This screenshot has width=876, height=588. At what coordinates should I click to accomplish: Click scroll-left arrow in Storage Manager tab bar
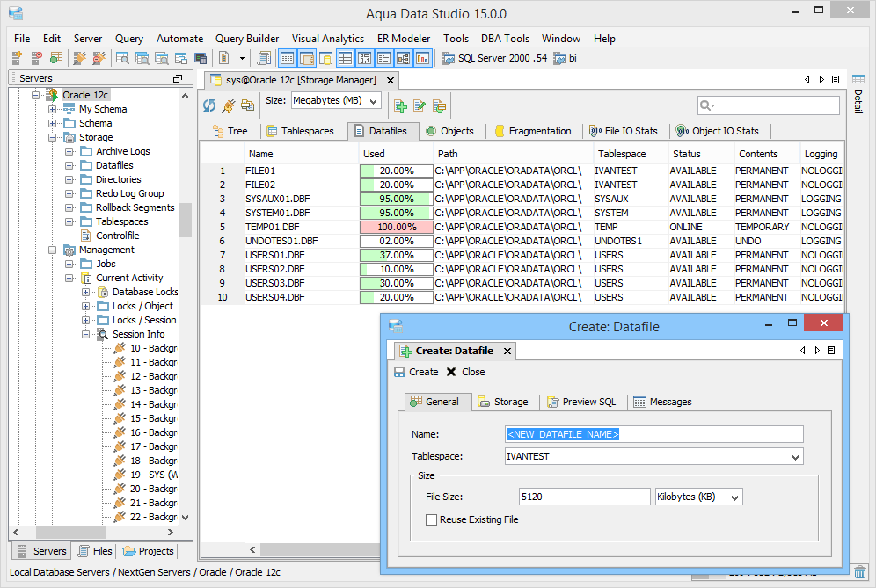coord(807,80)
